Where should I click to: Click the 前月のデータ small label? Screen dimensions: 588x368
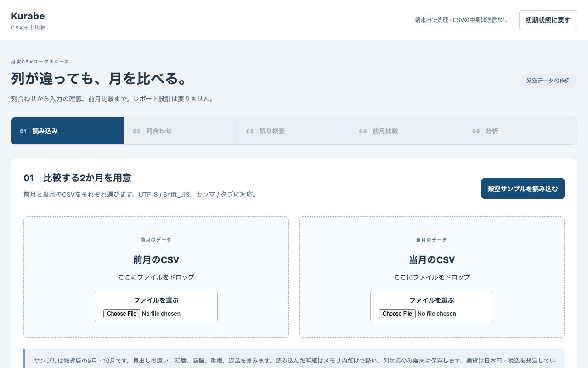click(156, 240)
